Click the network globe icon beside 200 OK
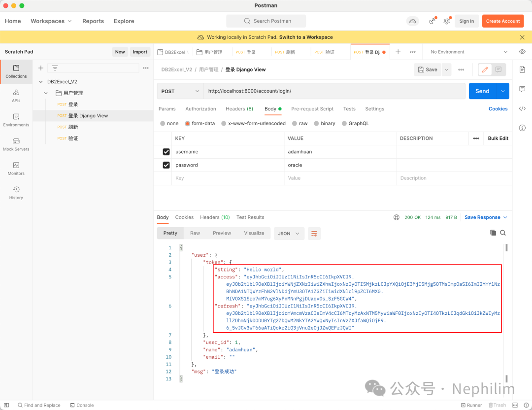Image resolution: width=532 pixels, height=410 pixels. [x=396, y=217]
